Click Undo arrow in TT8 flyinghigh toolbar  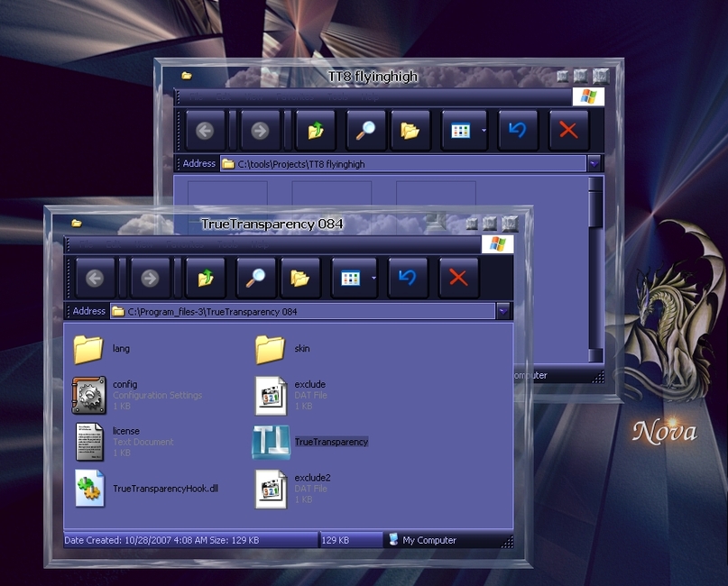(517, 131)
